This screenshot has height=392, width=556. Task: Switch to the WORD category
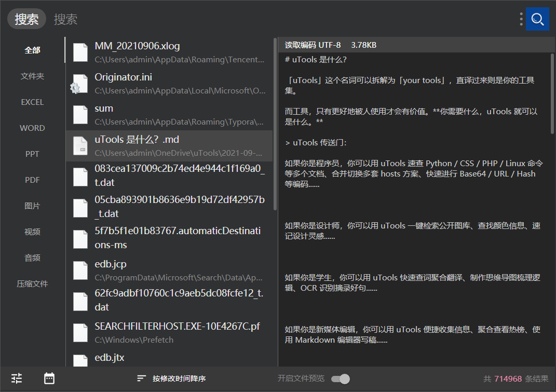[x=32, y=128]
